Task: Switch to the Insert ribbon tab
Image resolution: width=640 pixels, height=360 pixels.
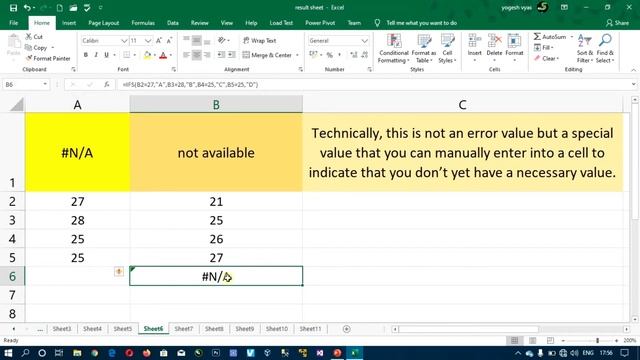Action: coord(69,23)
